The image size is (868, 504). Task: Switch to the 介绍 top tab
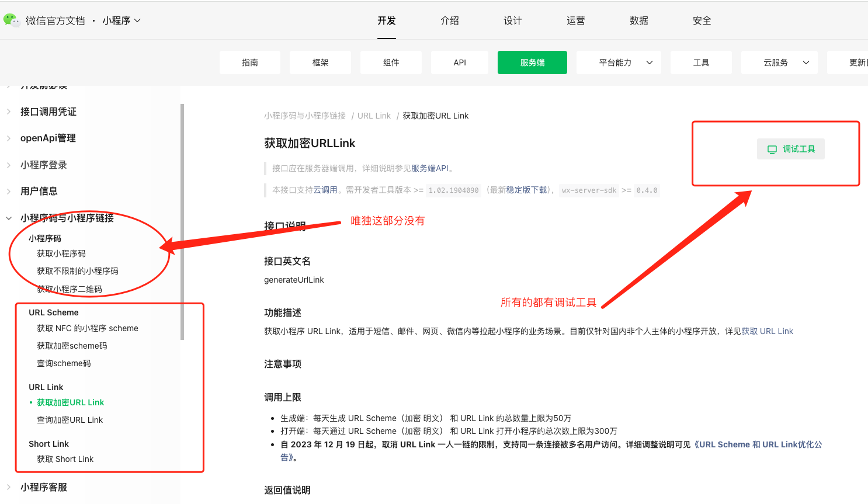coord(450,20)
